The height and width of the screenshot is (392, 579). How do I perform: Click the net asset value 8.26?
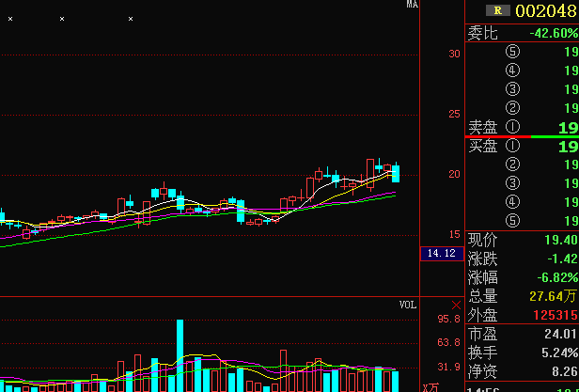coord(565,372)
